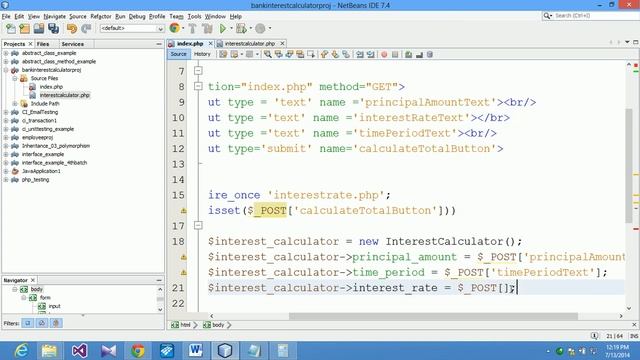Select php_testing project
640x360 pixels.
tap(35, 180)
